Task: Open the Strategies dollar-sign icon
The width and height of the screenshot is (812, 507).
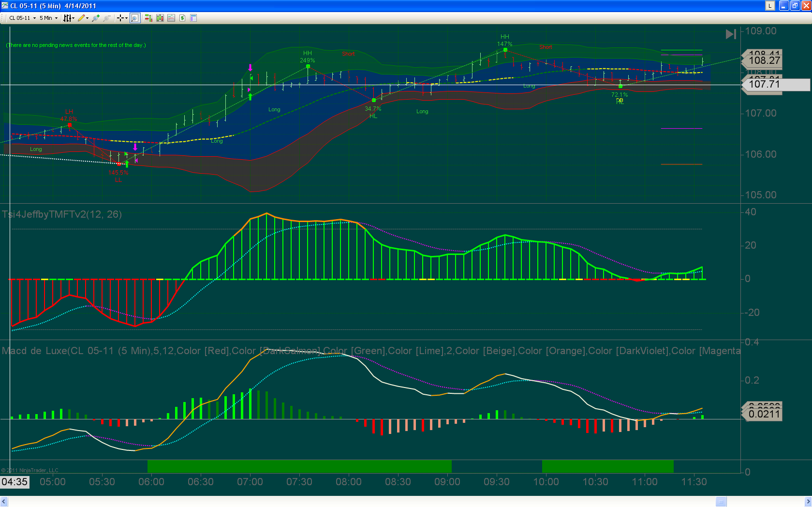Action: tap(182, 18)
